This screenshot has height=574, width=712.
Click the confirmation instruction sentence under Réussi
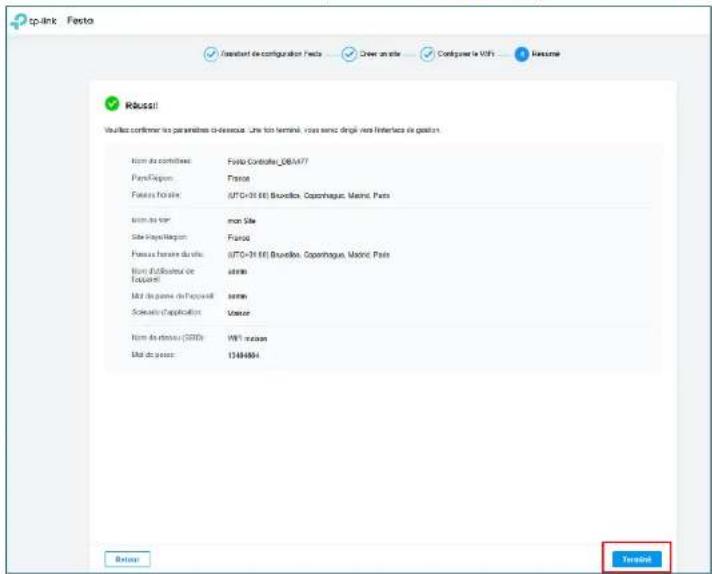pos(272,130)
